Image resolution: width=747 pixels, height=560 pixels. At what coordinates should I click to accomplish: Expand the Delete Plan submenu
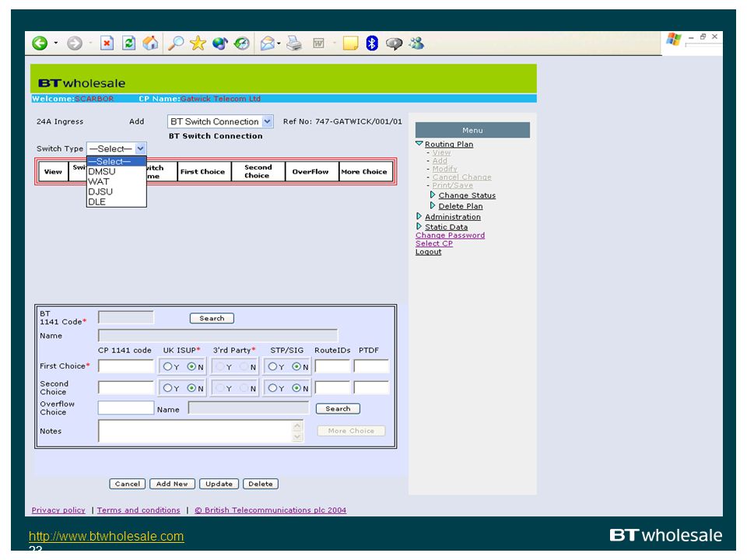[433, 205]
